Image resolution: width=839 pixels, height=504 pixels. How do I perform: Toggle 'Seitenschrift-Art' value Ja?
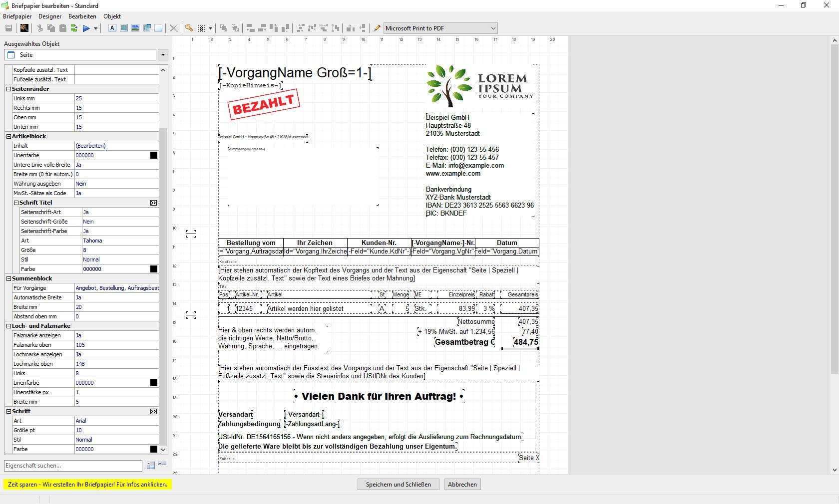pos(120,212)
